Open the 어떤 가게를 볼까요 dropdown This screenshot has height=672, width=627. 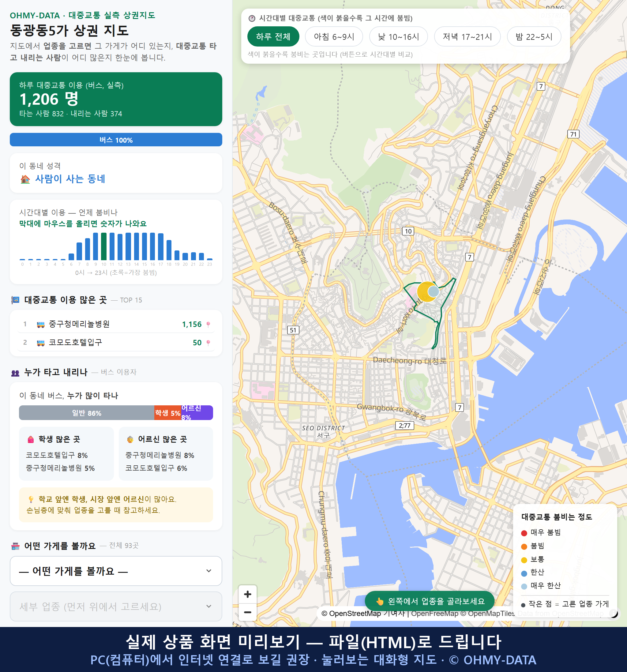[x=116, y=571]
